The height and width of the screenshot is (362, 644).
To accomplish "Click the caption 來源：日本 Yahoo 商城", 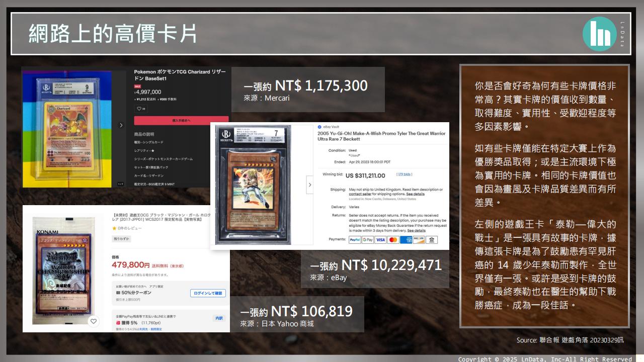I will pyautogui.click(x=277, y=324).
